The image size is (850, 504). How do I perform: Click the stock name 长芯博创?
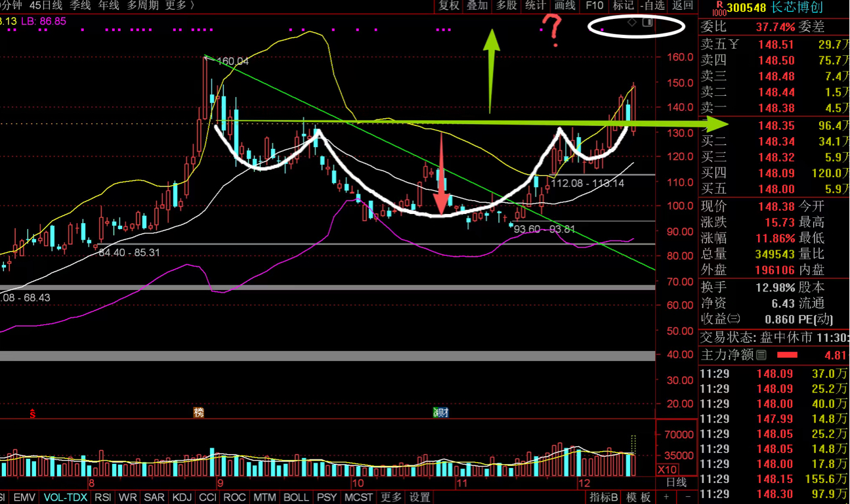(x=796, y=8)
